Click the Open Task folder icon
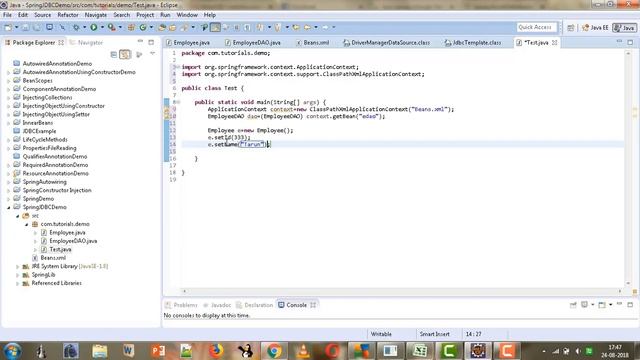Image resolution: width=640 pixels, height=360 pixels. [x=173, y=27]
